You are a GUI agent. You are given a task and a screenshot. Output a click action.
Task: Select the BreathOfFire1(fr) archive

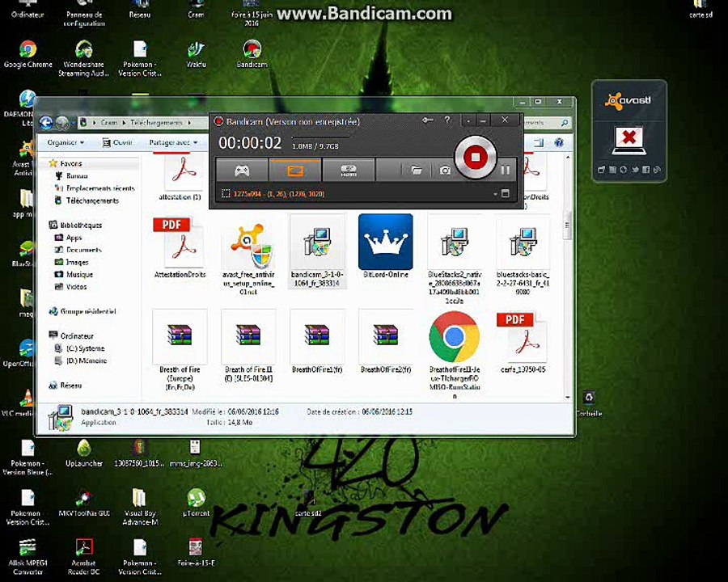[x=317, y=343]
